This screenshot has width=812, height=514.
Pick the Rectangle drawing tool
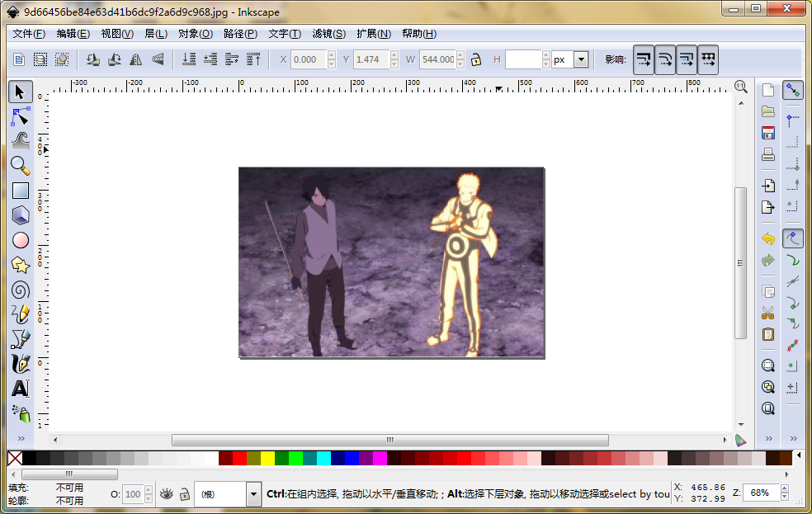tap(21, 191)
